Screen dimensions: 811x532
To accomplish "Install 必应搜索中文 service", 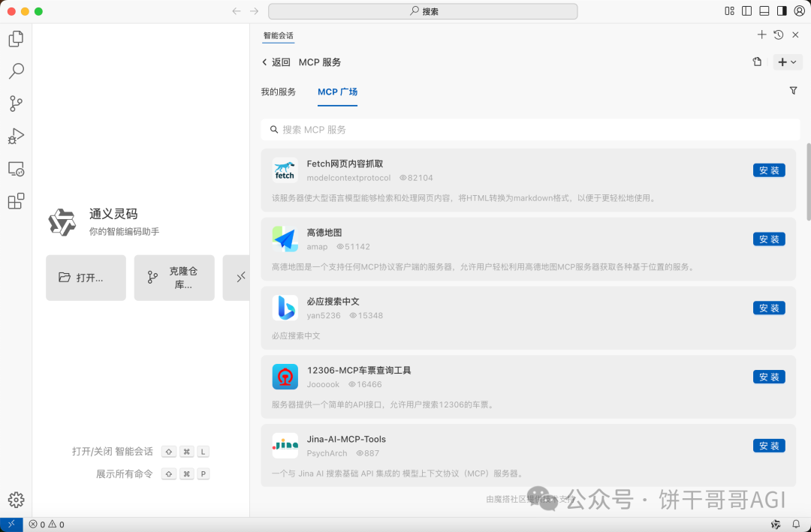I will [x=769, y=308].
